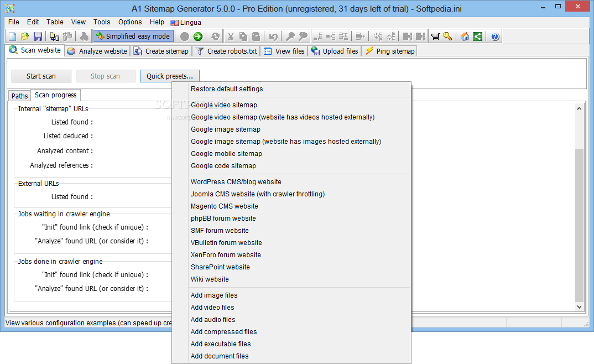Select Add image files preset
Screen dimensions: 594x364
tap(214, 295)
